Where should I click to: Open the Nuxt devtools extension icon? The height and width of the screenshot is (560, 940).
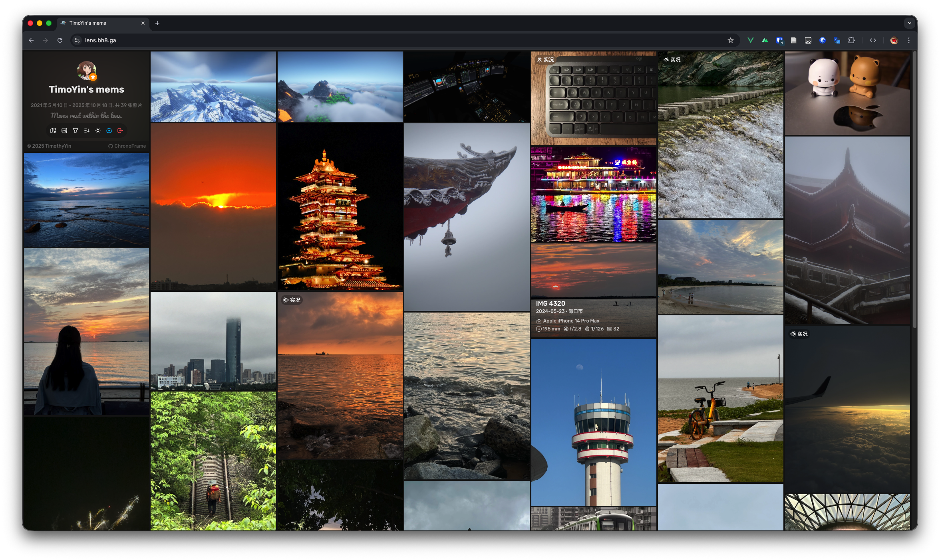coord(765,40)
